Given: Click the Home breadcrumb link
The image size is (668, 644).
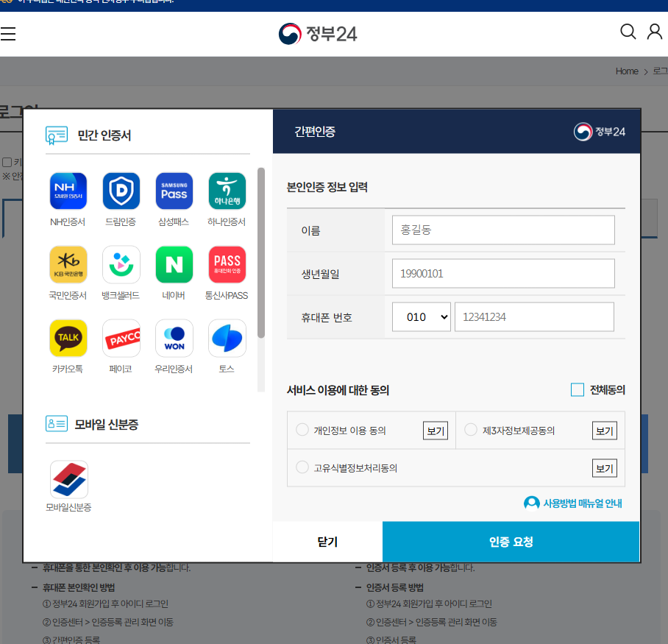Looking at the screenshot, I should click(x=627, y=71).
